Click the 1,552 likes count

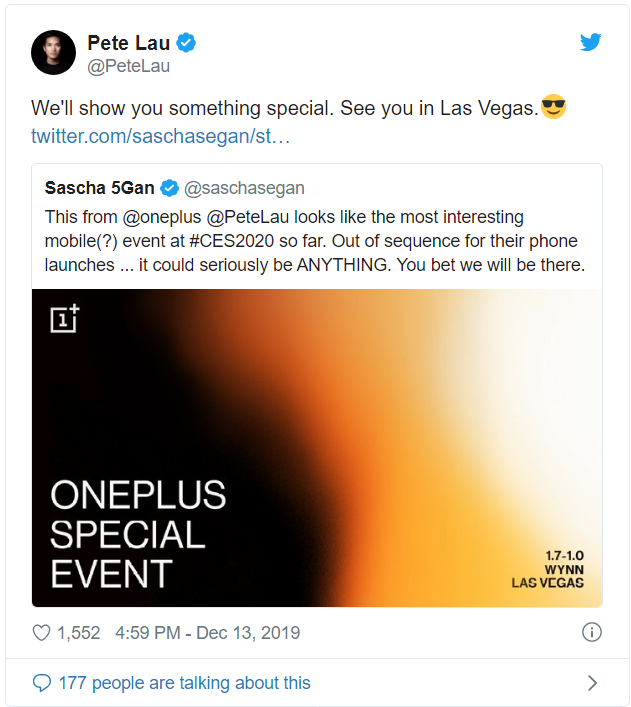pos(78,633)
